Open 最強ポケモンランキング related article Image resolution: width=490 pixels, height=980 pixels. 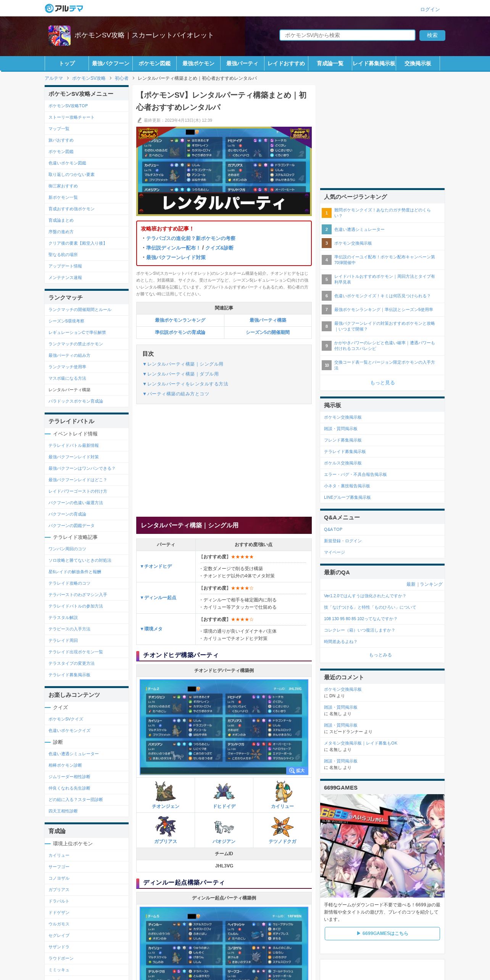click(180, 320)
